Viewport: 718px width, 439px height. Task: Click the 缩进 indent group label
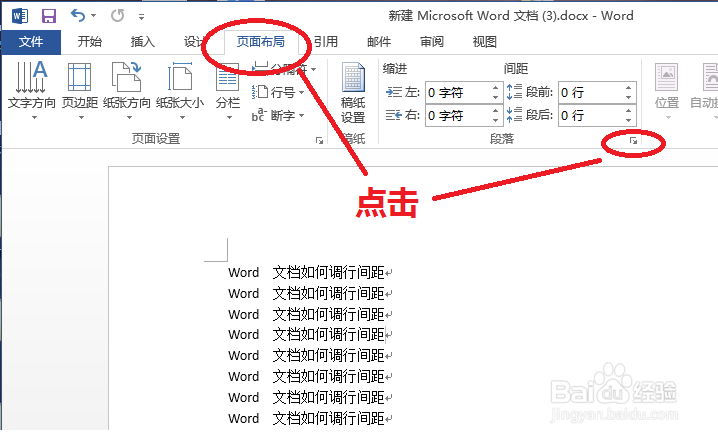(x=395, y=69)
